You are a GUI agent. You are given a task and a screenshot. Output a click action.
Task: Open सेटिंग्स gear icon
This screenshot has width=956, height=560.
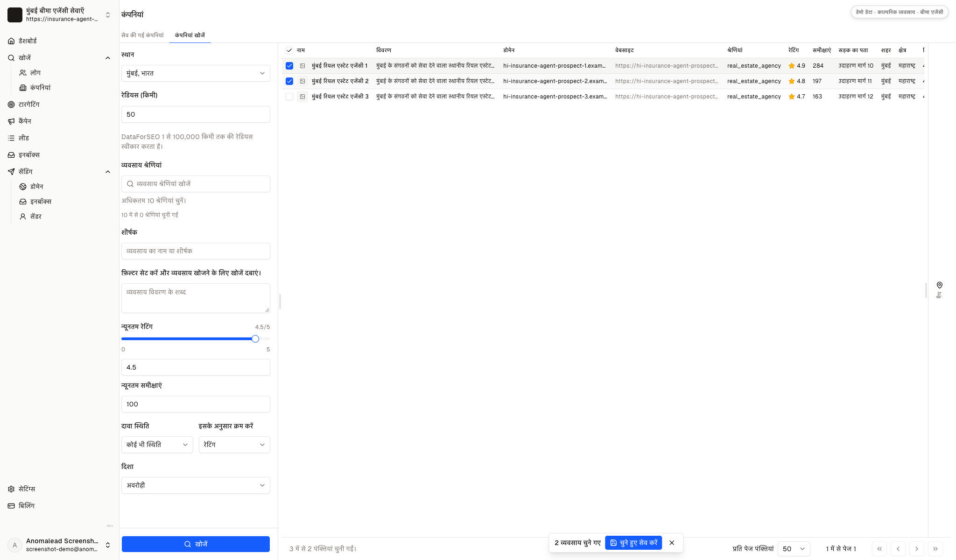tap(11, 489)
